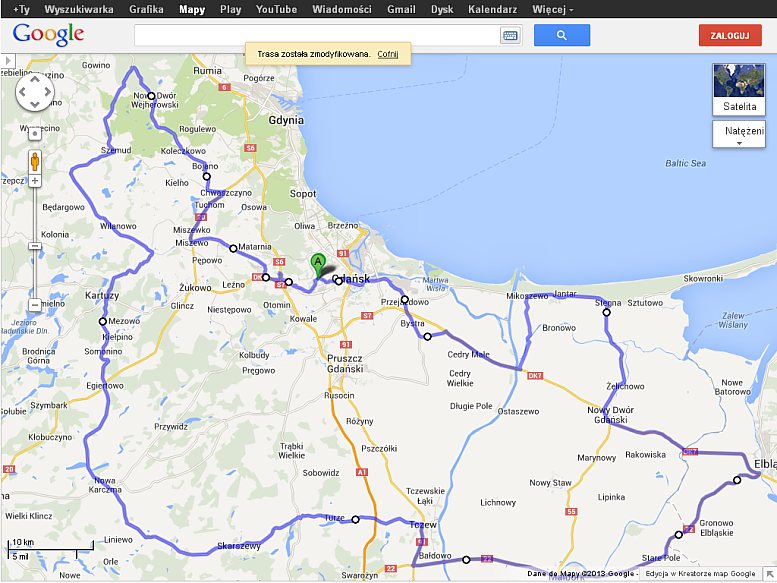Click the route waypoint near Bojano
The width and height of the screenshot is (777, 583).
[207, 176]
